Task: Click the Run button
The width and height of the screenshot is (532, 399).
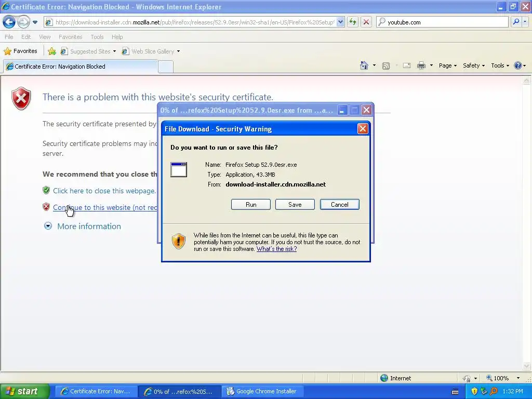Action: pyautogui.click(x=251, y=205)
